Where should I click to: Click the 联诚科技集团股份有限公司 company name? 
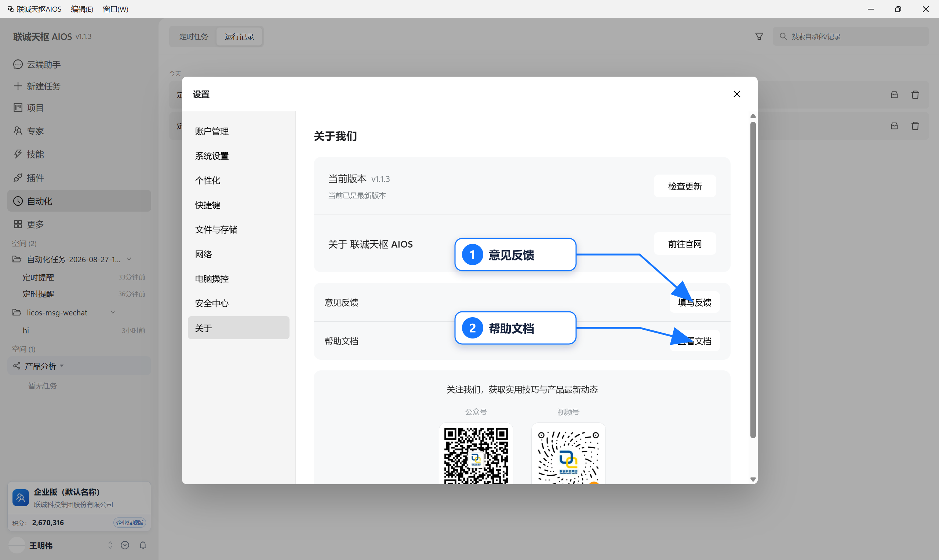(73, 505)
